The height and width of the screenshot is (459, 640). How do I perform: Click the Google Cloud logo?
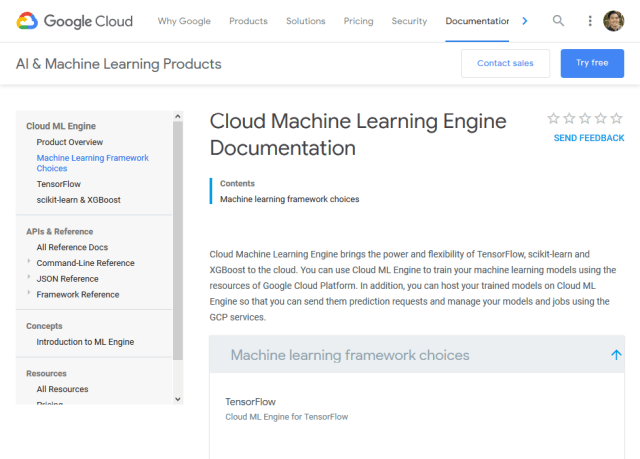(75, 21)
